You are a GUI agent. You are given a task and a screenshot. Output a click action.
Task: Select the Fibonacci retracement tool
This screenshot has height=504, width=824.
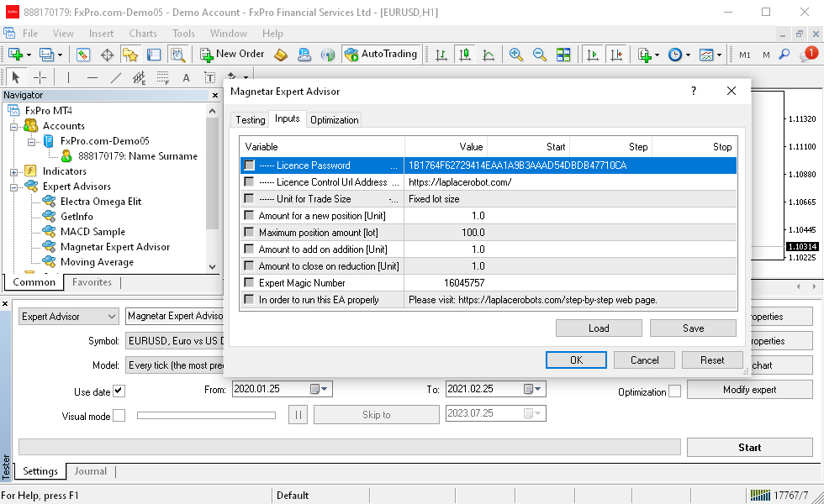pos(163,77)
